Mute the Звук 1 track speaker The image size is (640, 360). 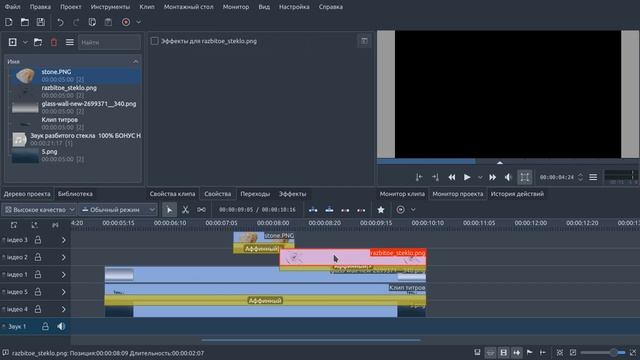pyautogui.click(x=61, y=327)
